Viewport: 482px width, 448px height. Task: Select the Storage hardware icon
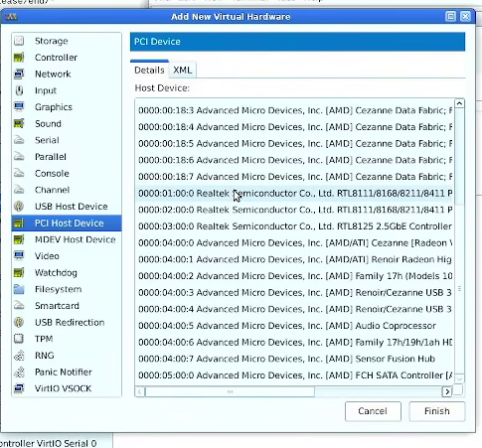19,41
